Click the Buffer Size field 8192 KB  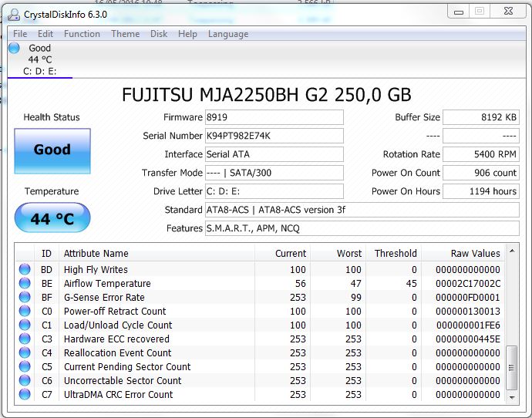coord(481,117)
